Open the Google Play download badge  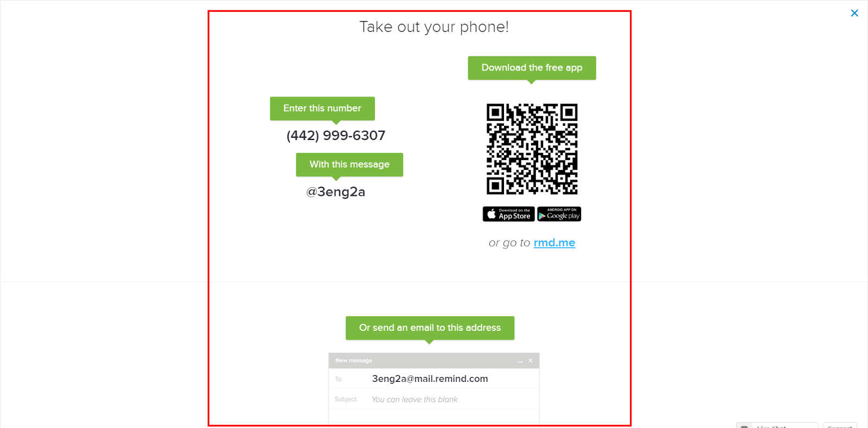559,214
